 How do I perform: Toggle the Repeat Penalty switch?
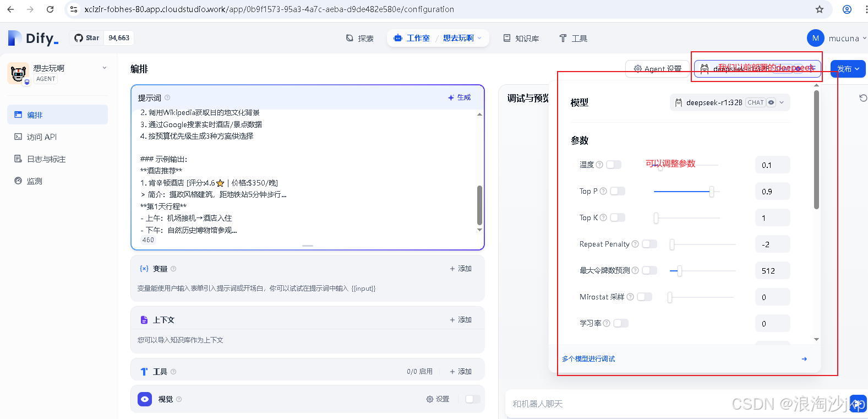[649, 244]
